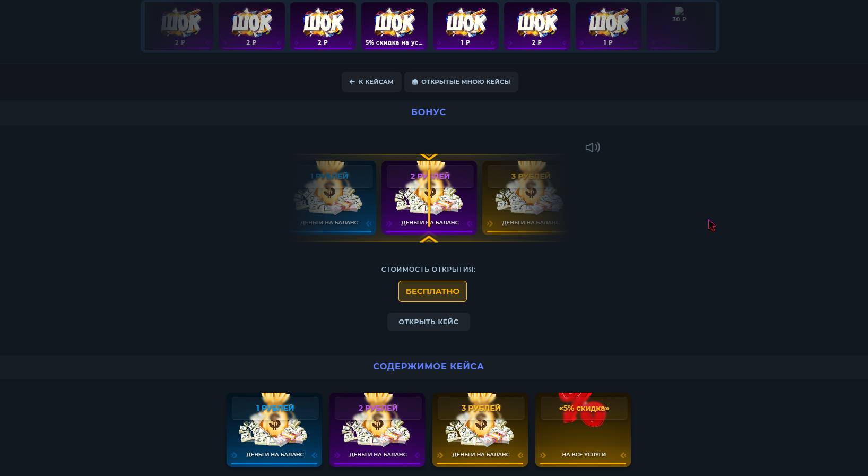868x476 pixels.
Task: Select the free opening cost badge
Action: [432, 291]
